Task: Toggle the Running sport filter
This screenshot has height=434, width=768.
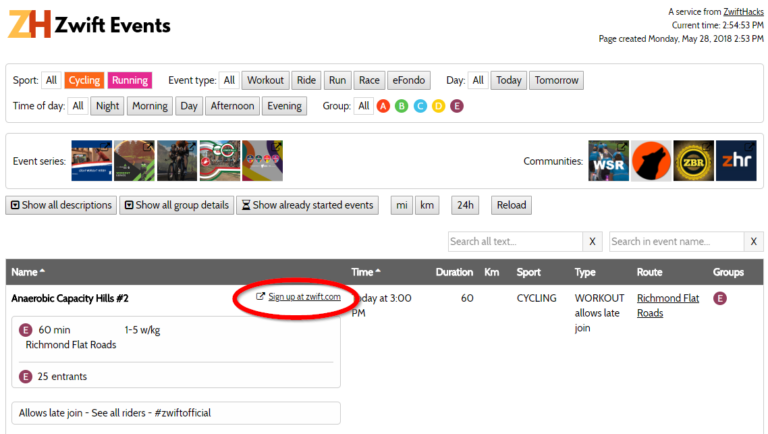Action: [130, 80]
